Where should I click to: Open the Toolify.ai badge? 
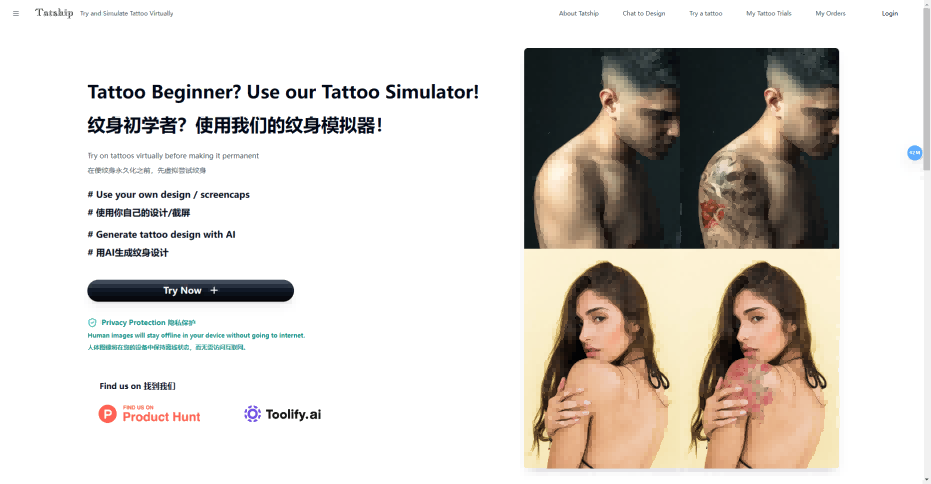point(283,414)
